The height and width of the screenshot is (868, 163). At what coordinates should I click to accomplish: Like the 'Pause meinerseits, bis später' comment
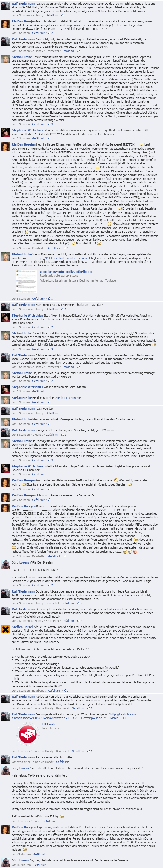coord(62,762)
